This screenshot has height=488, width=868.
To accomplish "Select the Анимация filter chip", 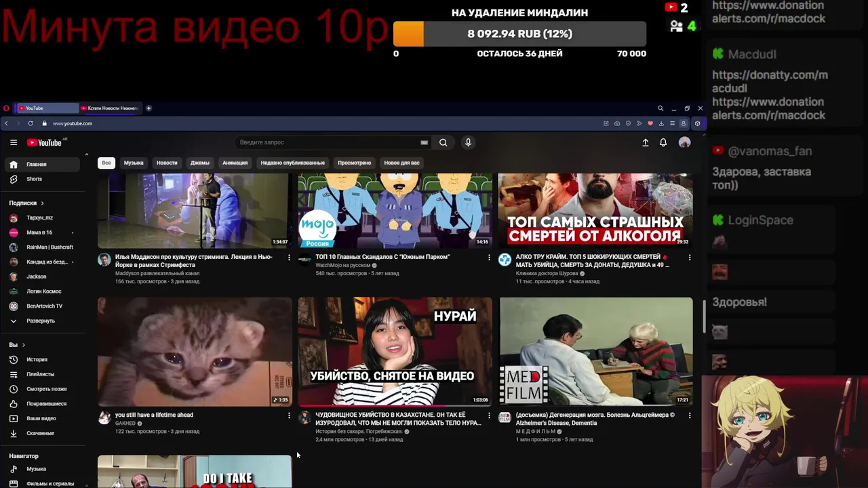I will [235, 163].
